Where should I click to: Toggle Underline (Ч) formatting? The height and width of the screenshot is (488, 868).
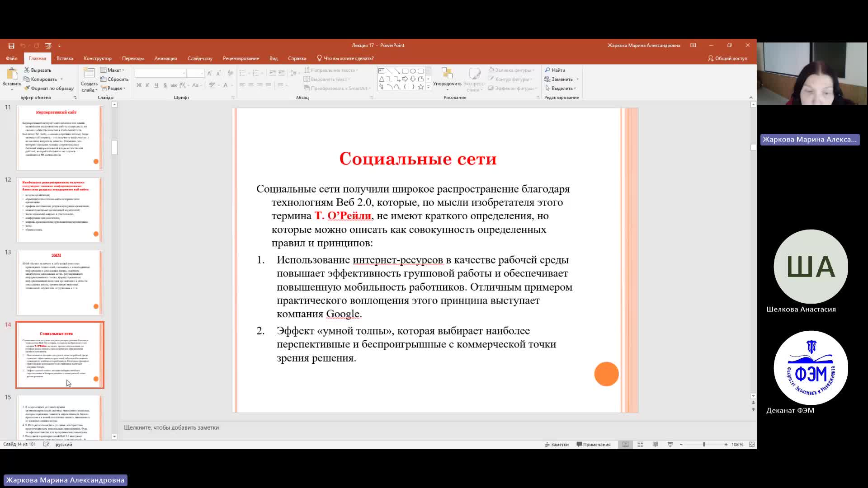click(x=156, y=85)
